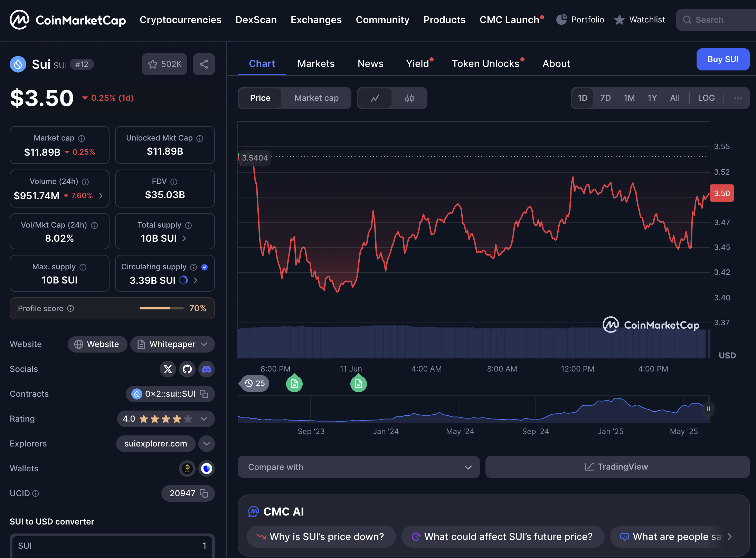Ask 'What could affect SUI's future price?'
This screenshot has width=756, height=558.
click(x=503, y=537)
